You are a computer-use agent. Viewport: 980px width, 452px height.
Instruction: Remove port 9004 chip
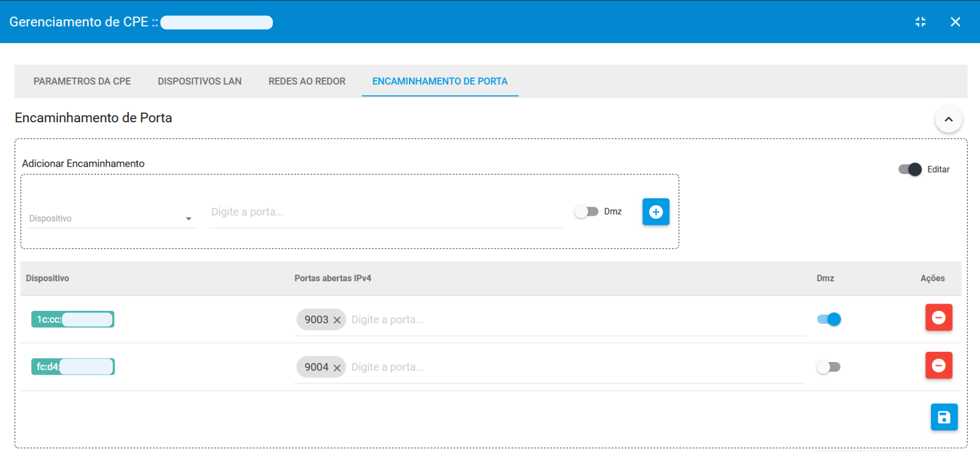pos(337,368)
